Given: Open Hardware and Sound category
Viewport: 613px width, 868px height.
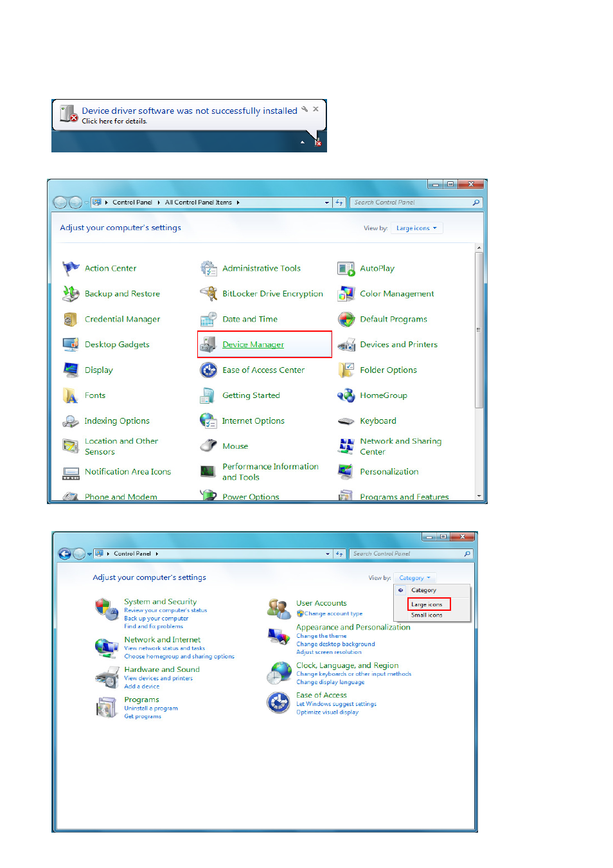Looking at the screenshot, I should click(x=162, y=669).
